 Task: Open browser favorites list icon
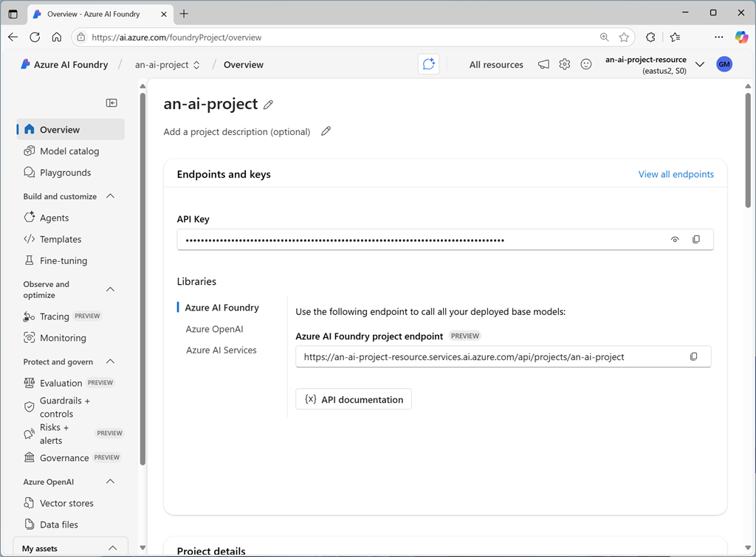[675, 37]
